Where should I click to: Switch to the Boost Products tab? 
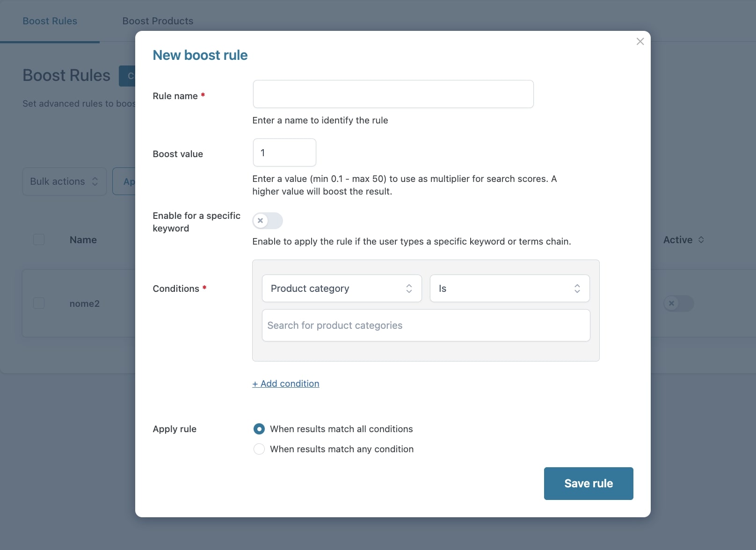[x=158, y=21]
